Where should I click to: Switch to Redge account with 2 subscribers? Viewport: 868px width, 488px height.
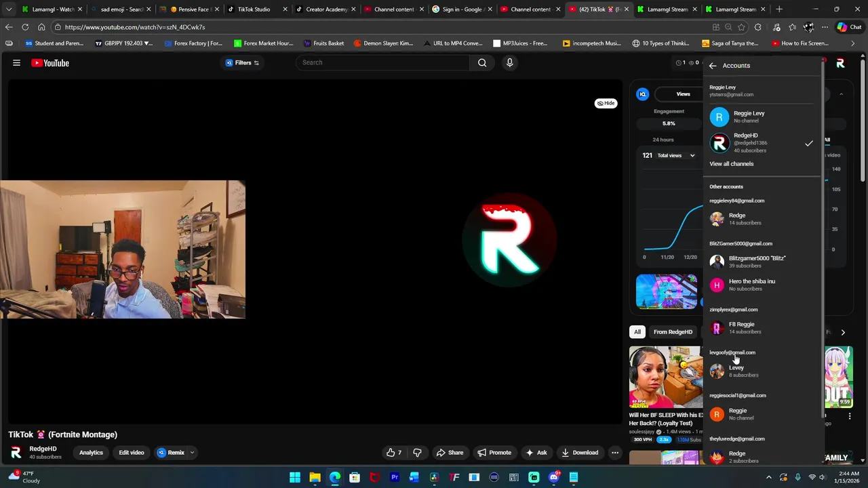762,457
